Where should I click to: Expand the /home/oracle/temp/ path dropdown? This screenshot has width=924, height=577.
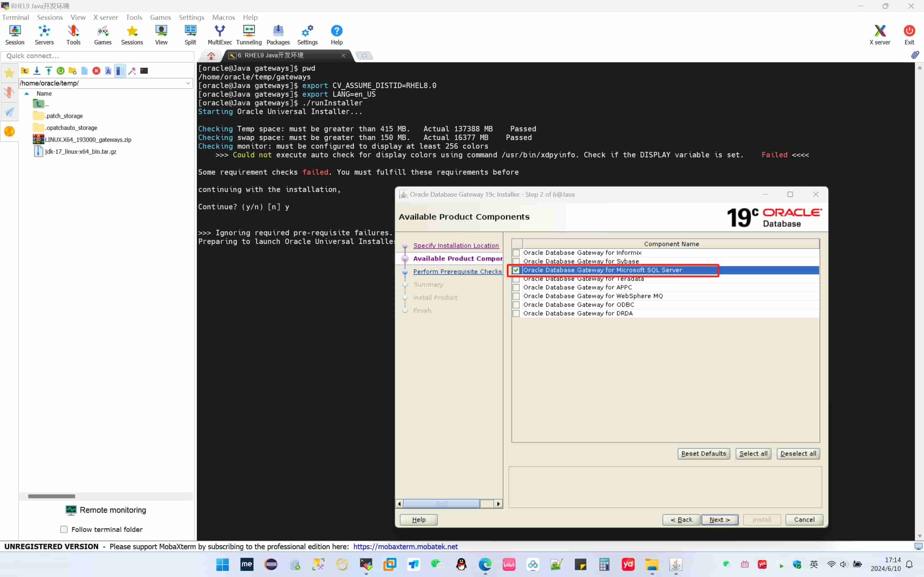[188, 83]
